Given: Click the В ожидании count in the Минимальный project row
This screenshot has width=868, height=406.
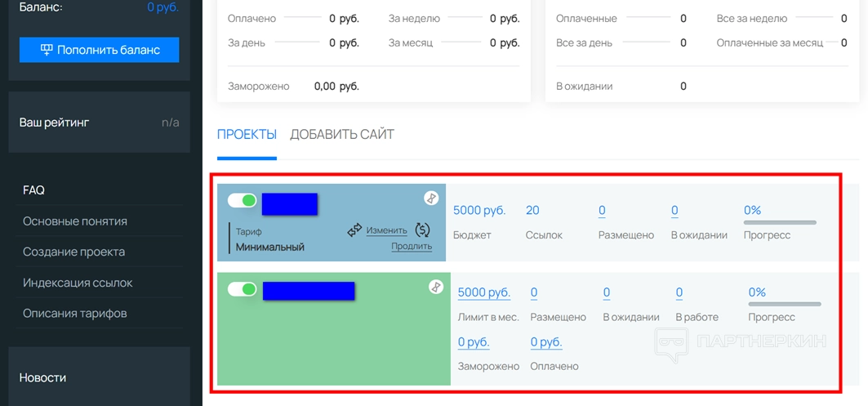Looking at the screenshot, I should [x=674, y=211].
